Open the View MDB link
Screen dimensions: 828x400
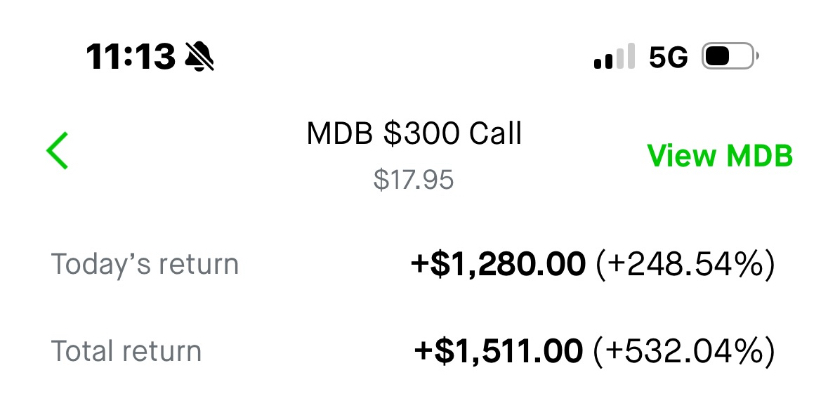click(719, 156)
